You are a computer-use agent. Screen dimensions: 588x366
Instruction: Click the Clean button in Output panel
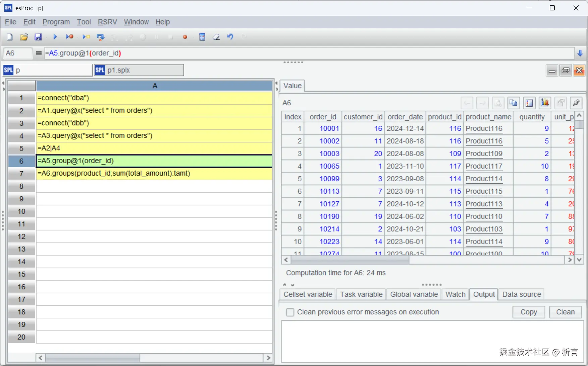[566, 312]
